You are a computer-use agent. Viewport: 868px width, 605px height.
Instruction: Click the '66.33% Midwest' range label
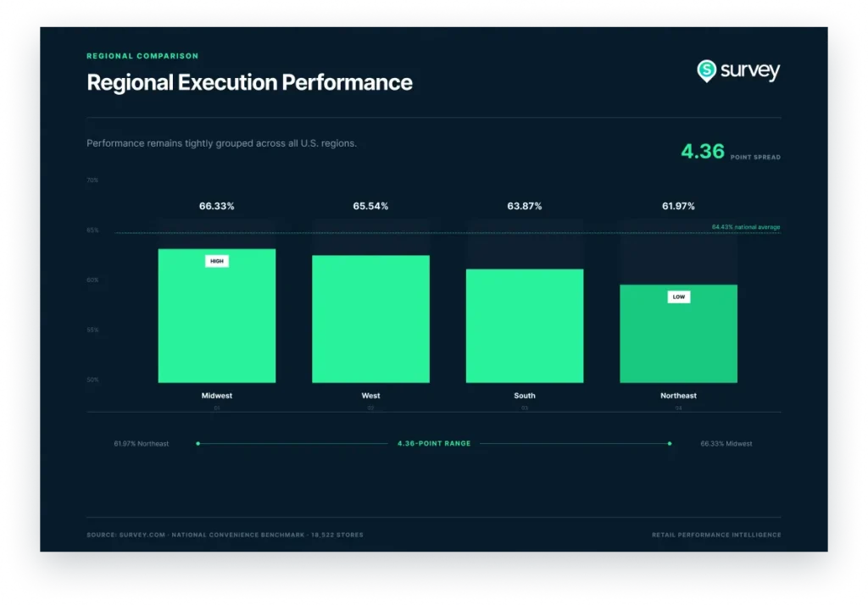[x=726, y=444]
